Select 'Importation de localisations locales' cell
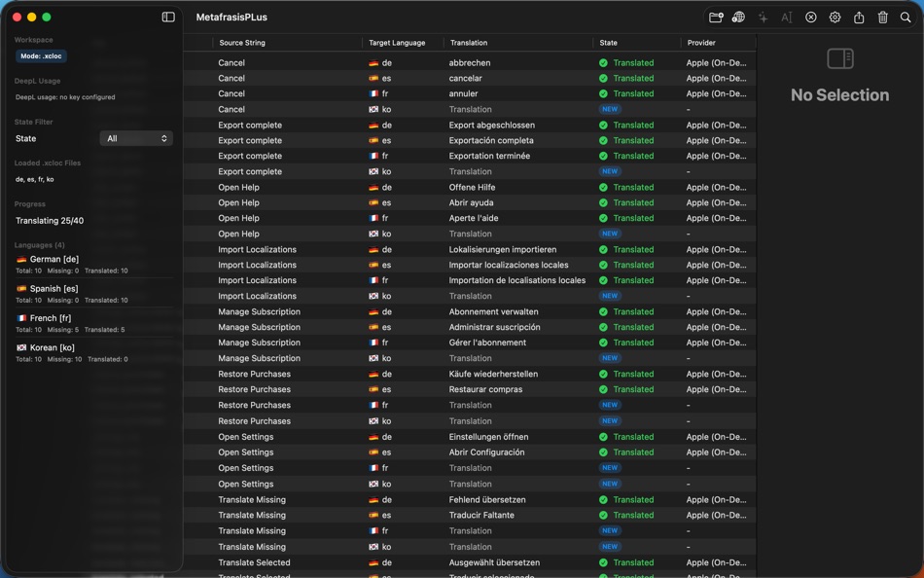The width and height of the screenshot is (924, 578). click(x=517, y=280)
